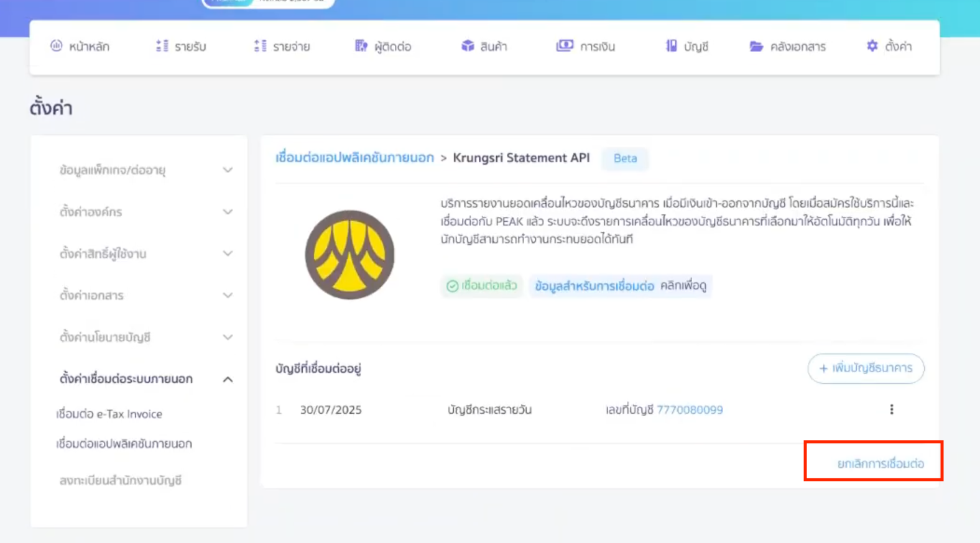Image resolution: width=980 pixels, height=543 pixels.
Task: Click the Krungsri bank logo
Action: pos(349,255)
